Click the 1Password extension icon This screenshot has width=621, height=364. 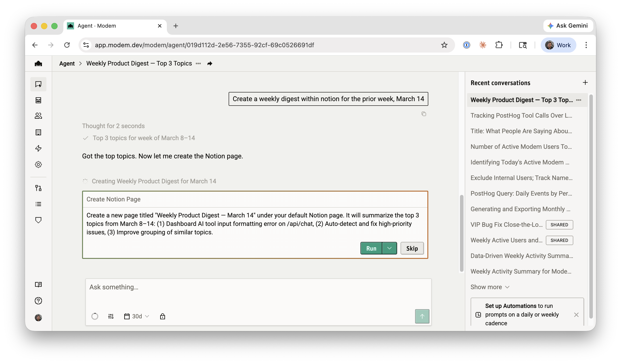pos(466,45)
